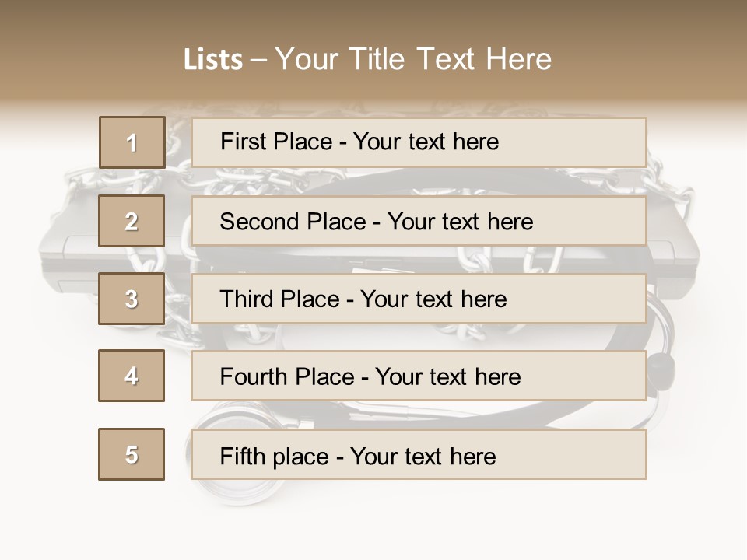Select the number 4 box
This screenshot has width=747, height=560.
click(x=132, y=376)
